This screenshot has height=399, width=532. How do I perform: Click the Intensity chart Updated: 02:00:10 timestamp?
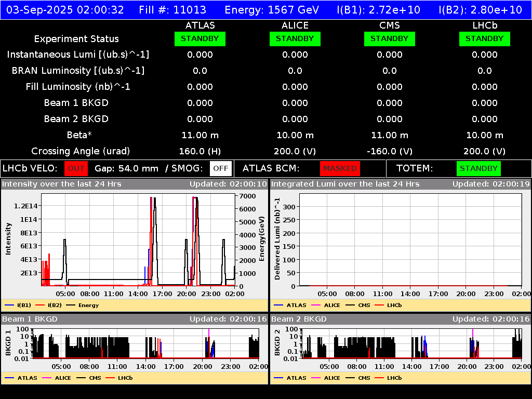229,184
